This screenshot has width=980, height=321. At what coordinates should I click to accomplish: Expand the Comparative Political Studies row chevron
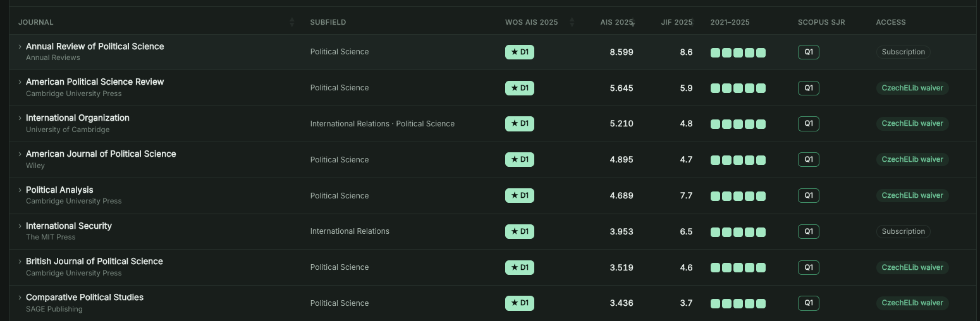tap(20, 298)
